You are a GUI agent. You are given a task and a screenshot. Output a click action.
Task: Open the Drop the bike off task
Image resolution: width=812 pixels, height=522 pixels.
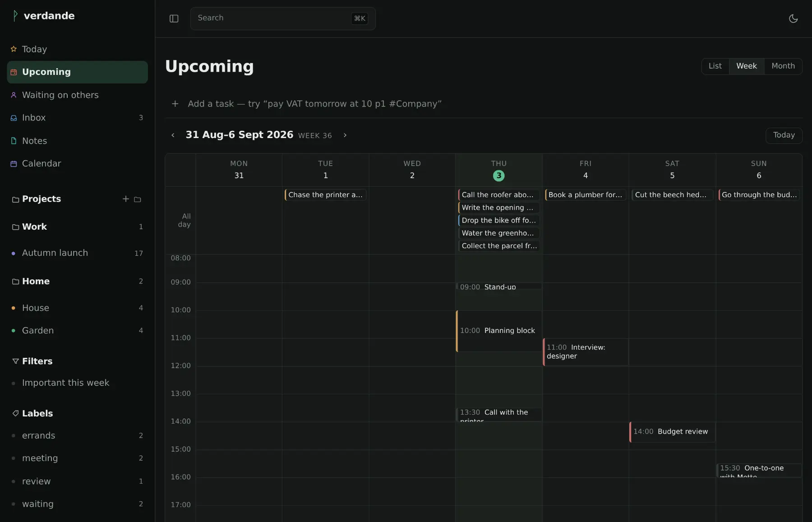[x=498, y=220]
